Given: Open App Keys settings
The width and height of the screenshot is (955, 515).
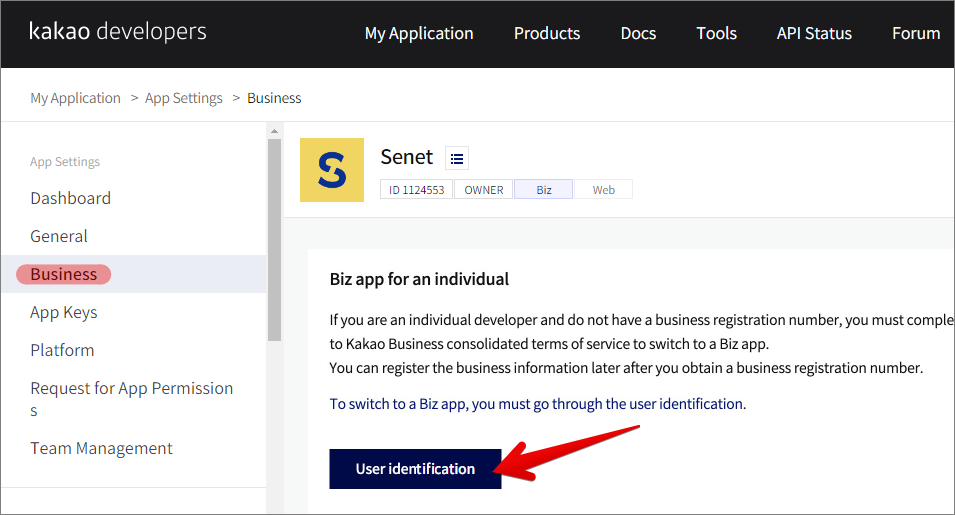Looking at the screenshot, I should click(x=64, y=312).
